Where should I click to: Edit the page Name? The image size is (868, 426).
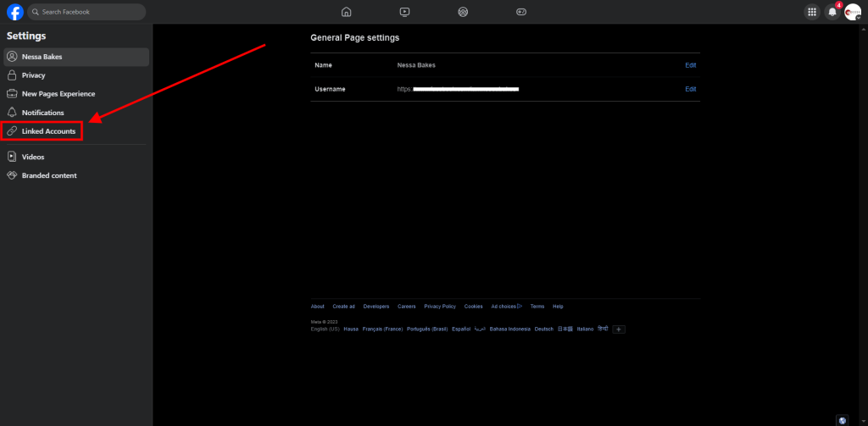pos(690,65)
